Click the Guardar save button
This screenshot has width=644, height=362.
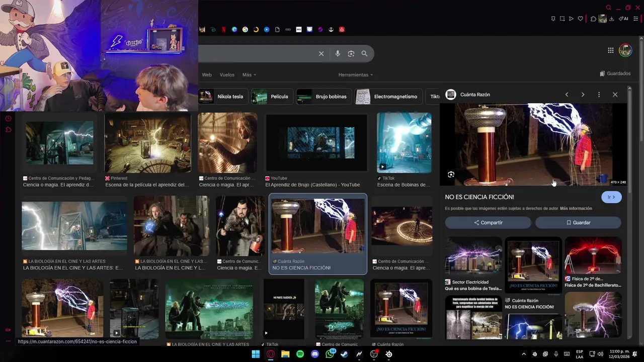(578, 222)
